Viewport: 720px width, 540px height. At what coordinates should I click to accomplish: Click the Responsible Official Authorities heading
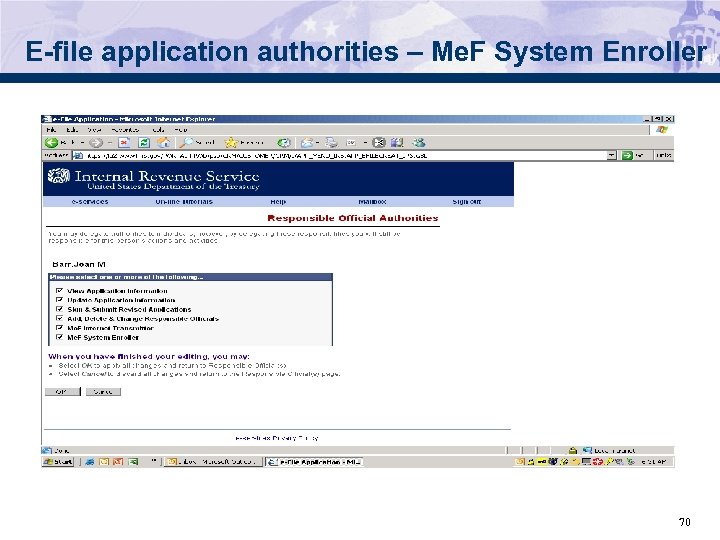pos(353,218)
